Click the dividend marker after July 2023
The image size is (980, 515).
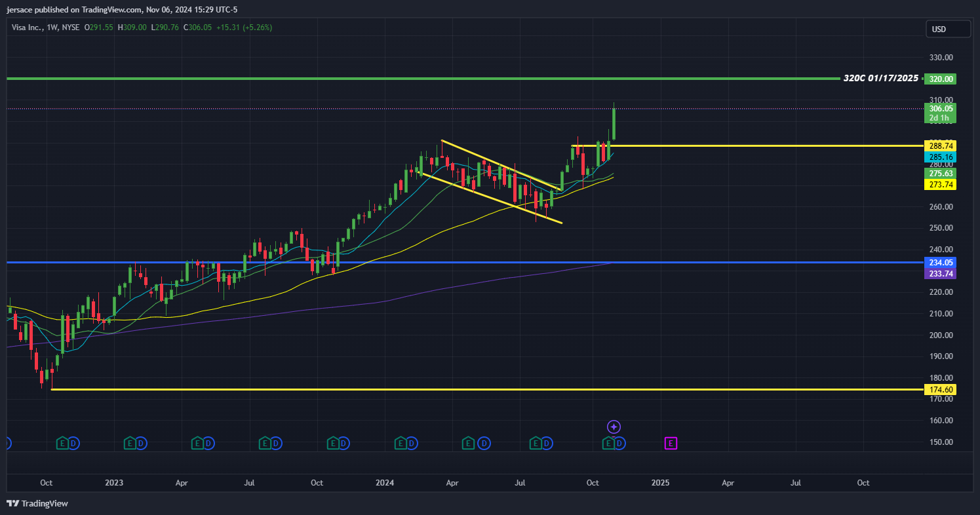276,444
